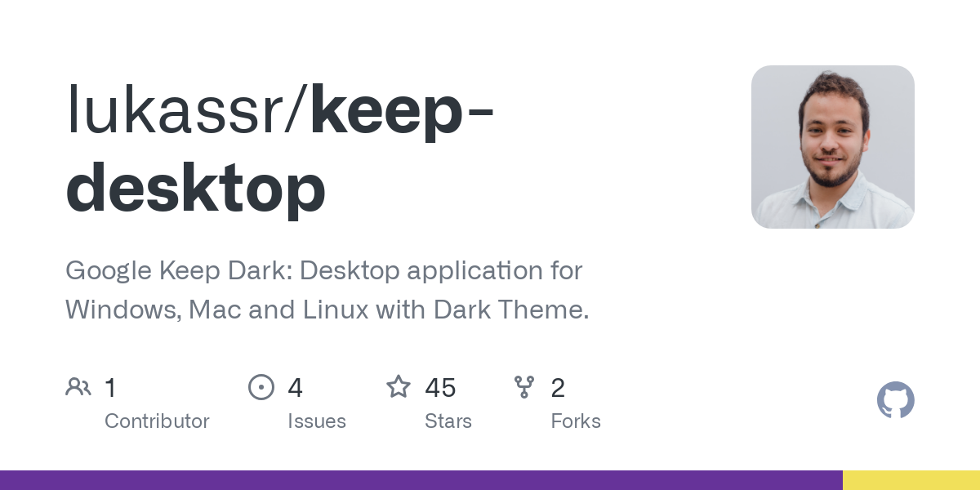The width and height of the screenshot is (980, 490).
Task: Fork the repo via the Forks icon
Action: click(x=524, y=386)
